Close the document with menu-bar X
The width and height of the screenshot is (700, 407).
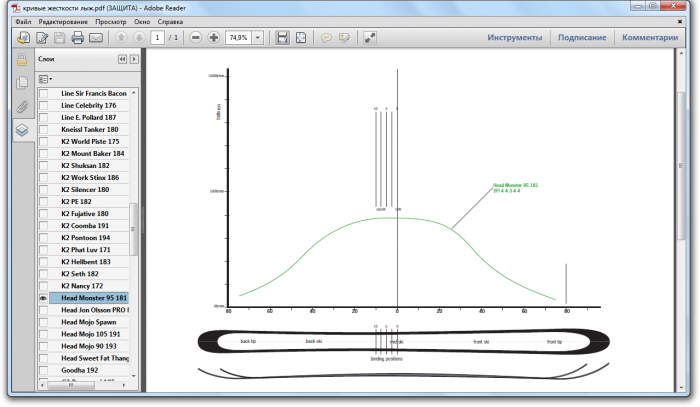point(680,21)
